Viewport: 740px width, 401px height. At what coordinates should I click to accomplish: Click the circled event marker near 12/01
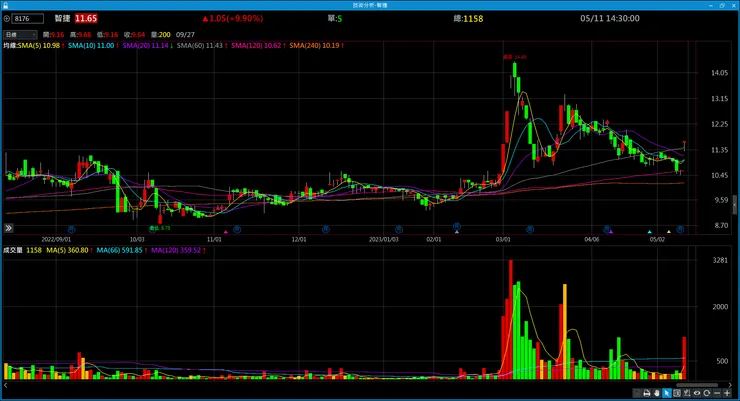click(x=326, y=230)
